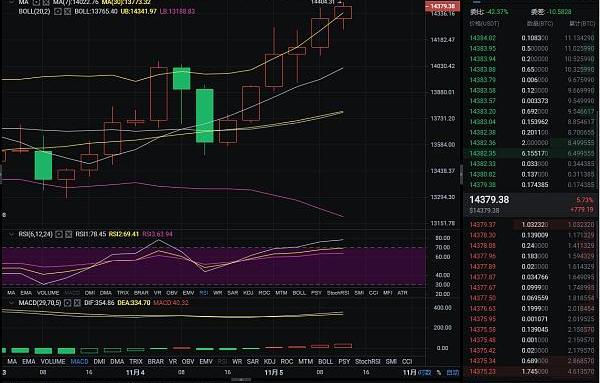The height and width of the screenshot is (383, 600).
Task: Open MACD(29,70,5) settings icon
Action: (67, 303)
